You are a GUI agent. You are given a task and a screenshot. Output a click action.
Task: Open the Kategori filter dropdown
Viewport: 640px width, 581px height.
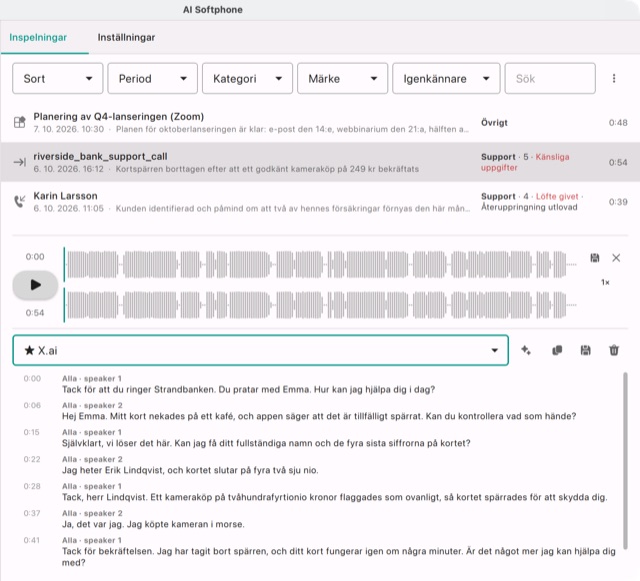pyautogui.click(x=247, y=78)
